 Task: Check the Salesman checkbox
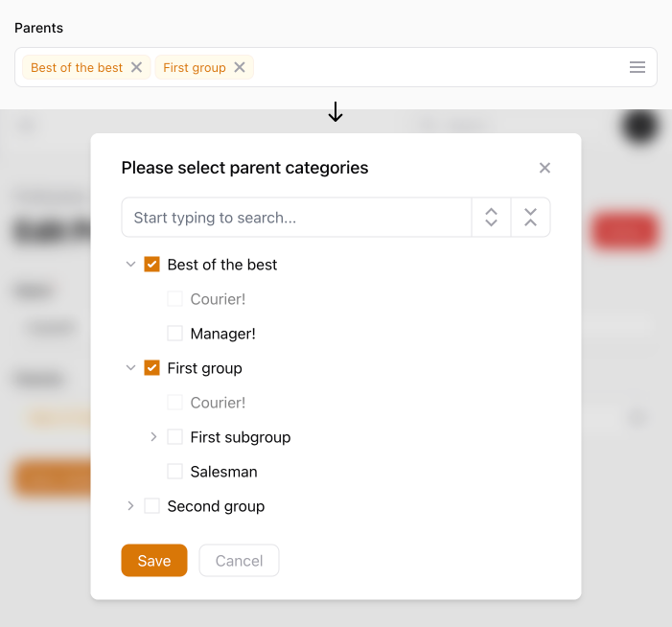tap(174, 472)
